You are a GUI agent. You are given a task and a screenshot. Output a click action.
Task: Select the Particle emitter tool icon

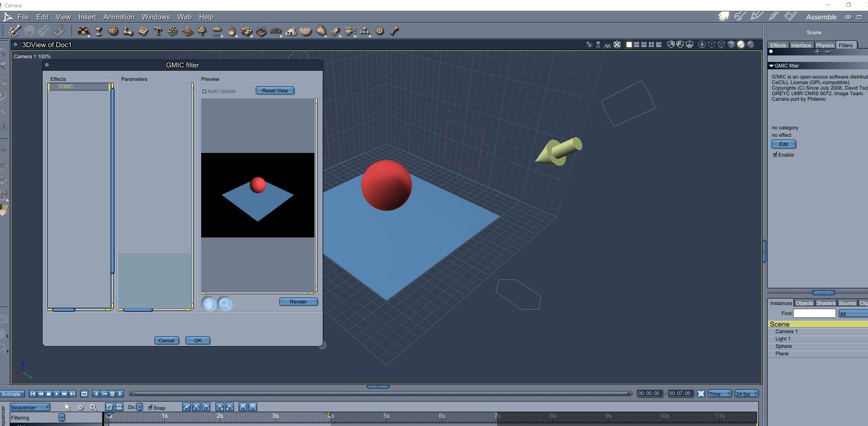[172, 31]
